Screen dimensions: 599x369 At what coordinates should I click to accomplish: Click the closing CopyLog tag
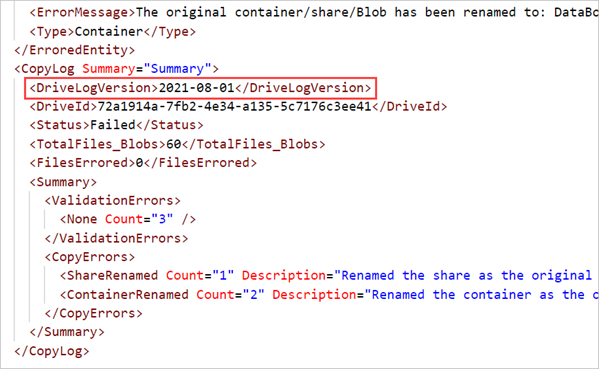[x=52, y=351]
